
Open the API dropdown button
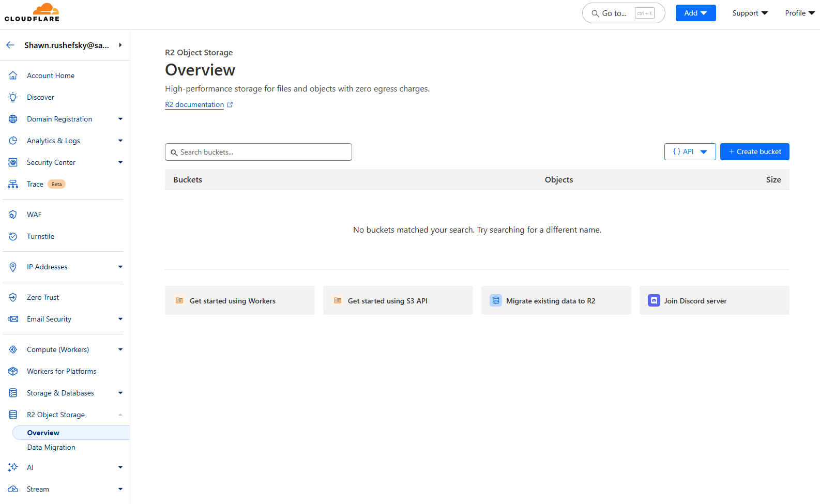click(x=690, y=151)
